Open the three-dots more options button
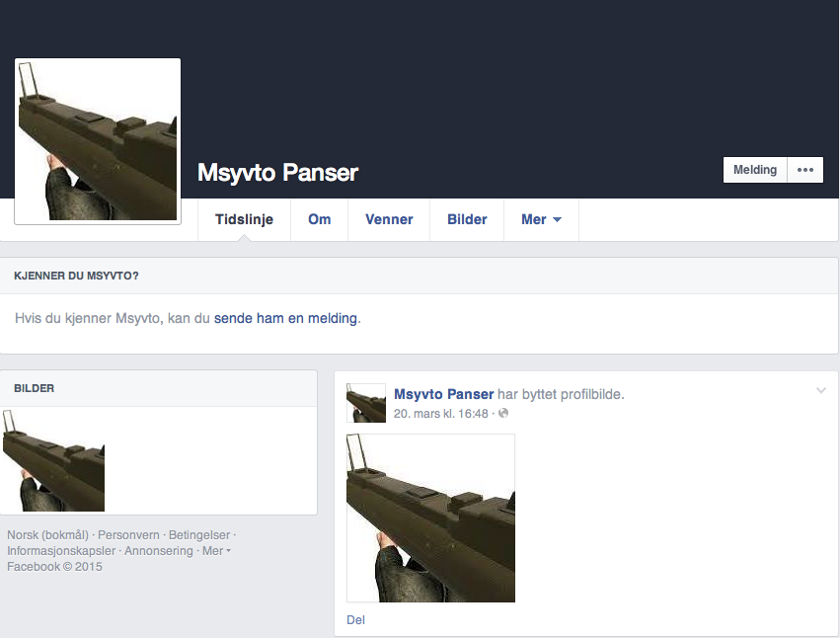Viewport: 840px width, 638px height. coord(805,170)
